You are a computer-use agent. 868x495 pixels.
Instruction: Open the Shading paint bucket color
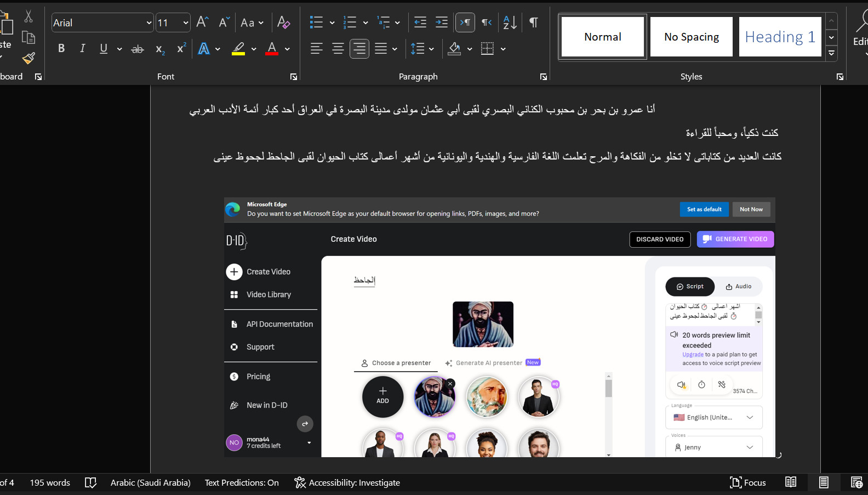tap(454, 49)
